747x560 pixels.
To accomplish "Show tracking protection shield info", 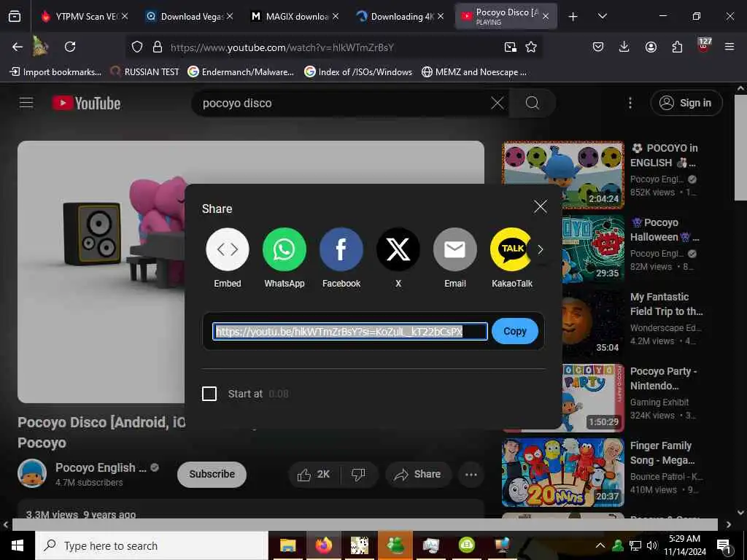I will pyautogui.click(x=137, y=47).
